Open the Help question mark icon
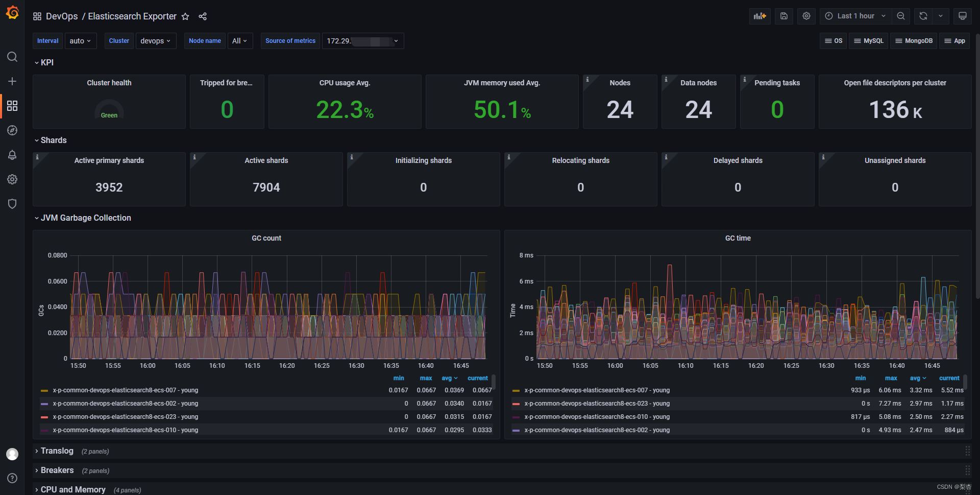Image resolution: width=980 pixels, height=495 pixels. click(12, 478)
